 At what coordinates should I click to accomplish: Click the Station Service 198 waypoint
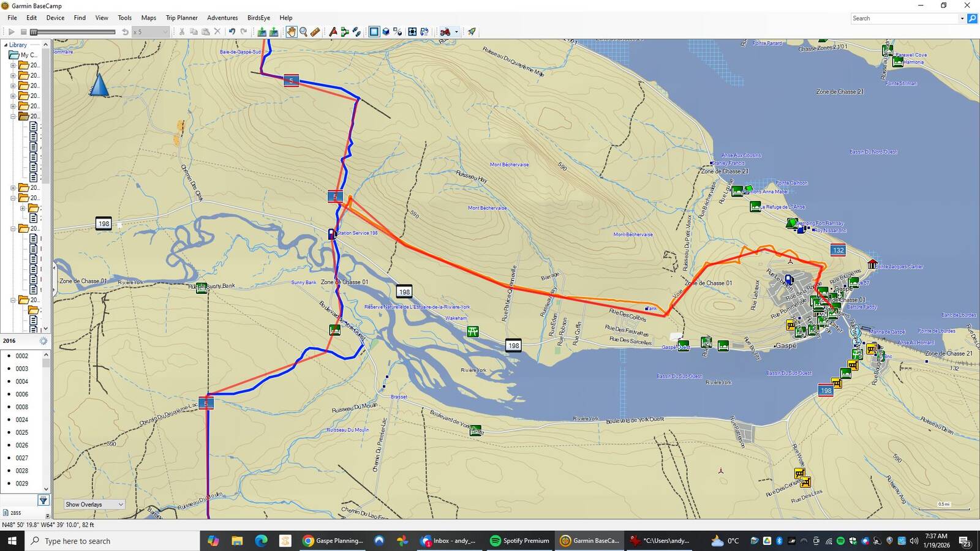(331, 234)
